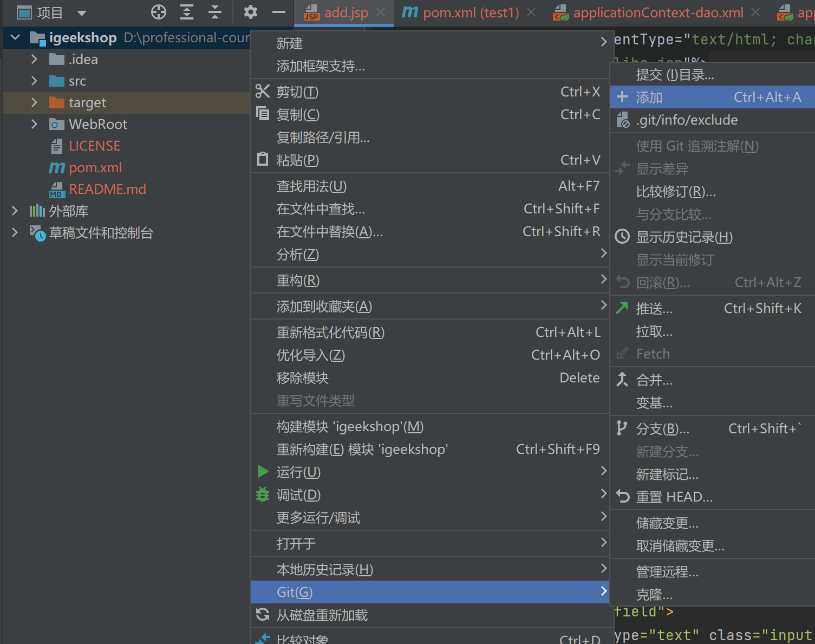The width and height of the screenshot is (815, 644).
Task: Click the reload icon beside 从磁盘重新加载
Action: click(263, 615)
